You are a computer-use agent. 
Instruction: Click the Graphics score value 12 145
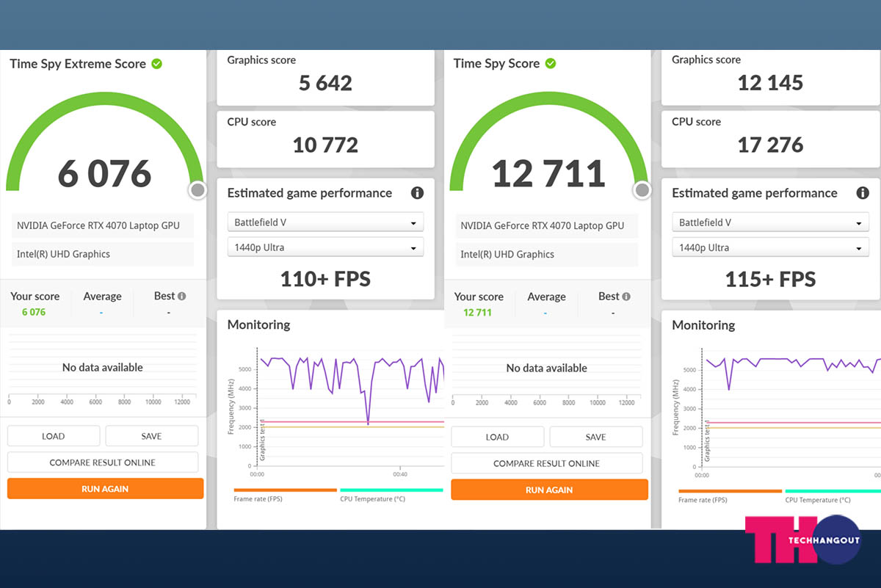tap(770, 83)
